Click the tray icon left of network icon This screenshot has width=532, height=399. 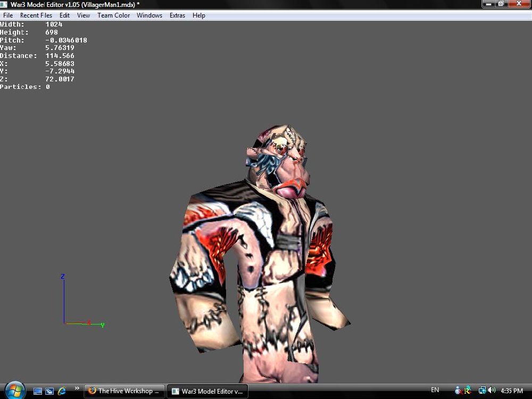coord(468,390)
